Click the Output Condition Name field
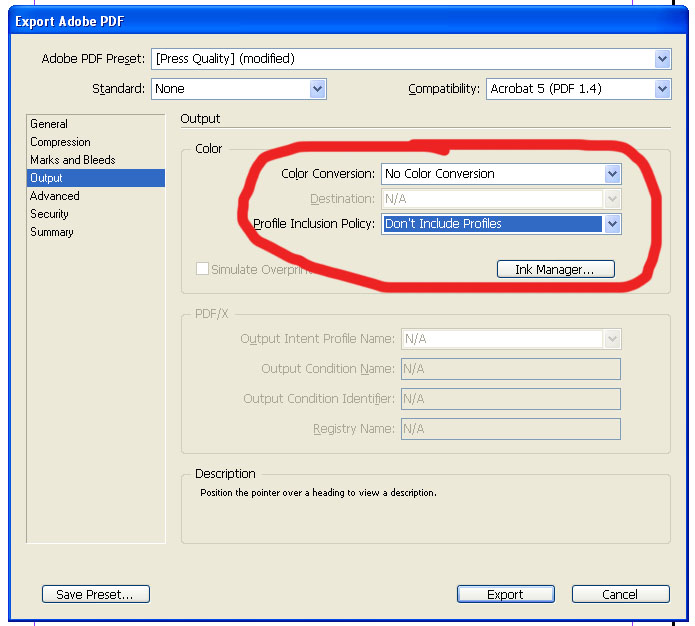Screen dimensions: 695x626 [511, 369]
